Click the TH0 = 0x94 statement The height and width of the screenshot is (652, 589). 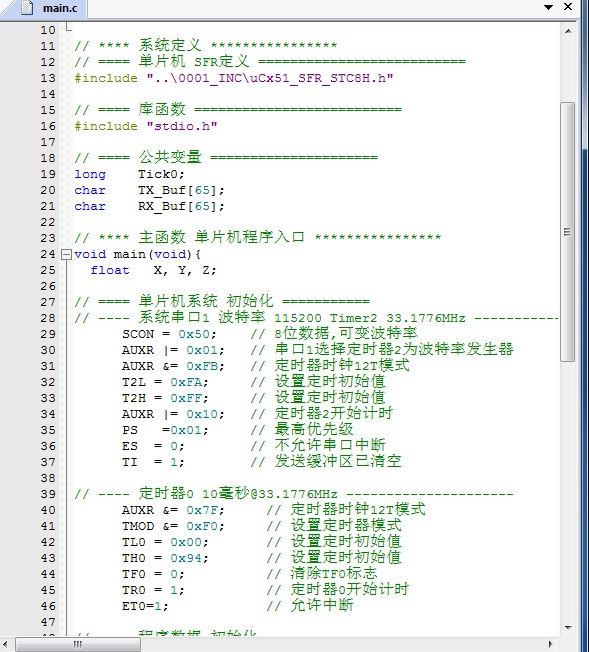[x=165, y=558]
